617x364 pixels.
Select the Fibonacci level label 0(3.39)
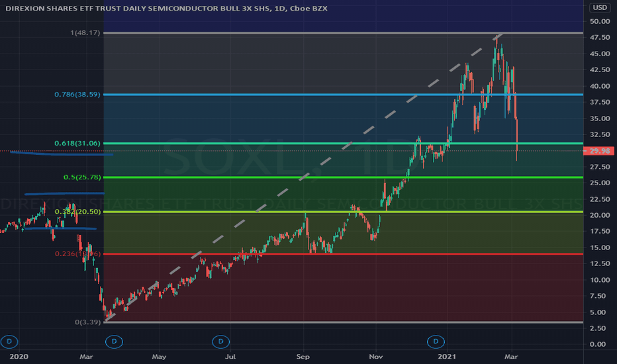tap(88, 322)
